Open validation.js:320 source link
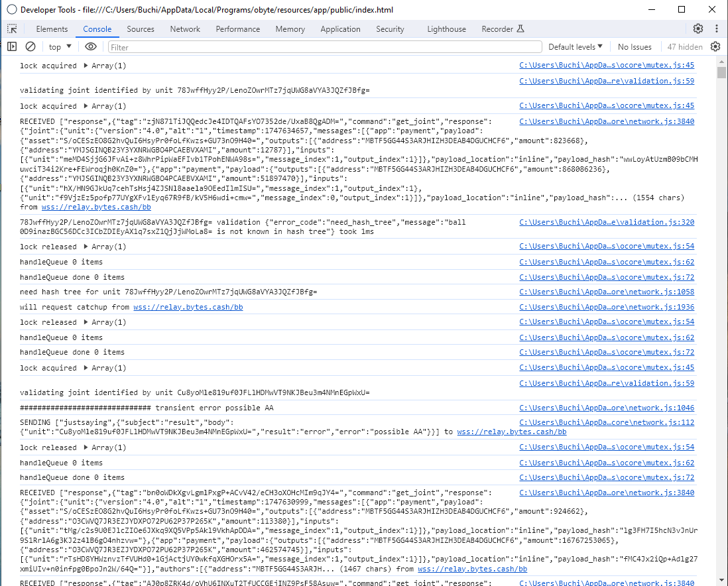The height and width of the screenshot is (586, 728). (607, 222)
